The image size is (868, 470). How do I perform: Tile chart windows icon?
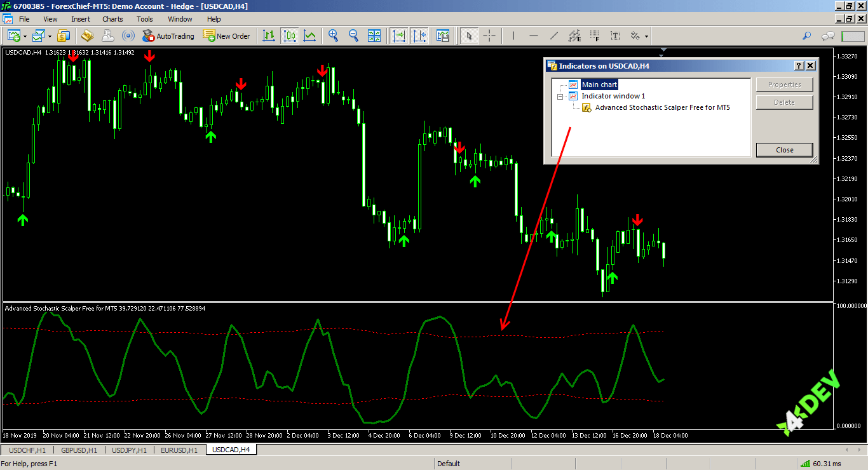pyautogui.click(x=374, y=36)
